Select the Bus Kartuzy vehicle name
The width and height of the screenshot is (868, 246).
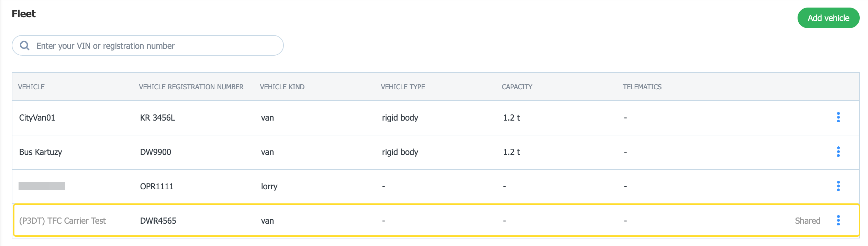[x=41, y=152]
